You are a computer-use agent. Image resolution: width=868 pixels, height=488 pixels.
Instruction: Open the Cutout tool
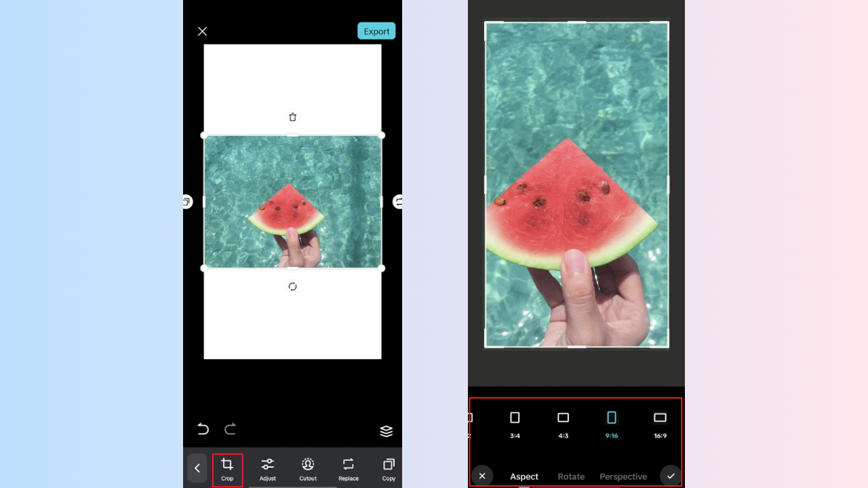point(307,468)
